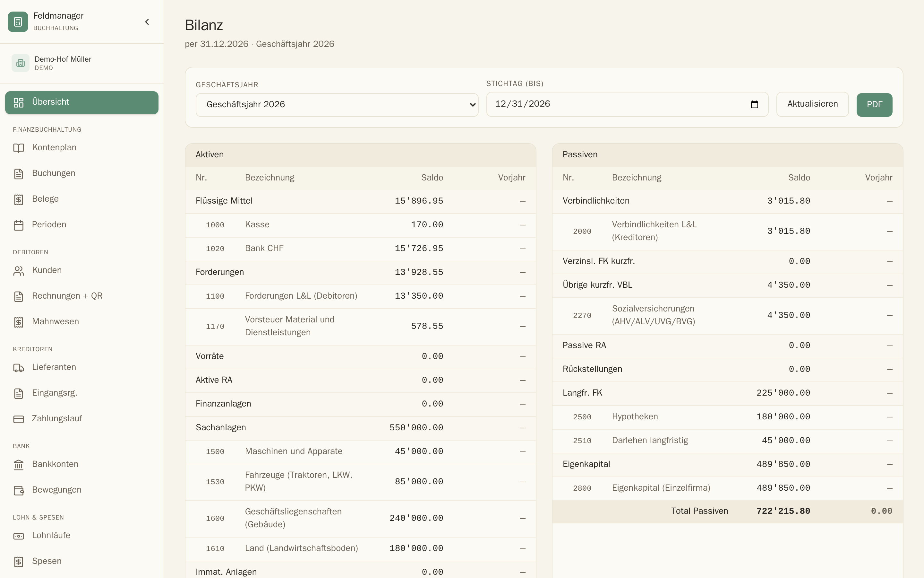Export the balance sheet with PDF button

[874, 105]
